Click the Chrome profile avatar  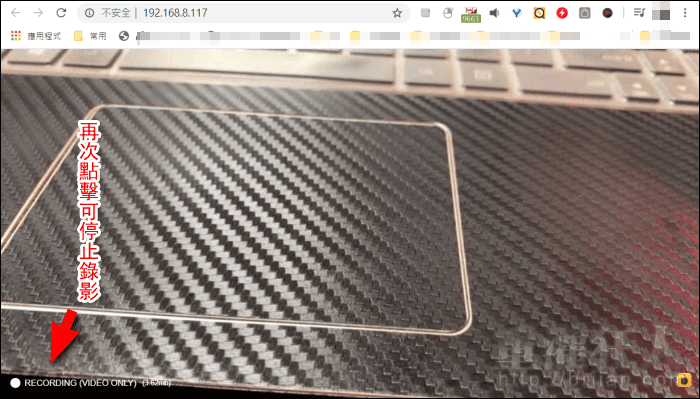[661, 13]
